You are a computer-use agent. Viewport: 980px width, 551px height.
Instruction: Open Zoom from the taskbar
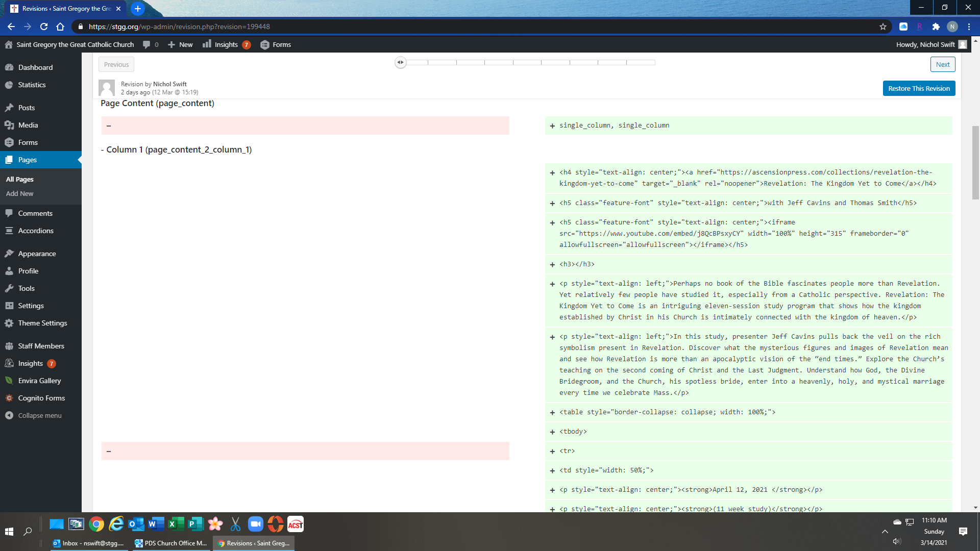tap(255, 524)
